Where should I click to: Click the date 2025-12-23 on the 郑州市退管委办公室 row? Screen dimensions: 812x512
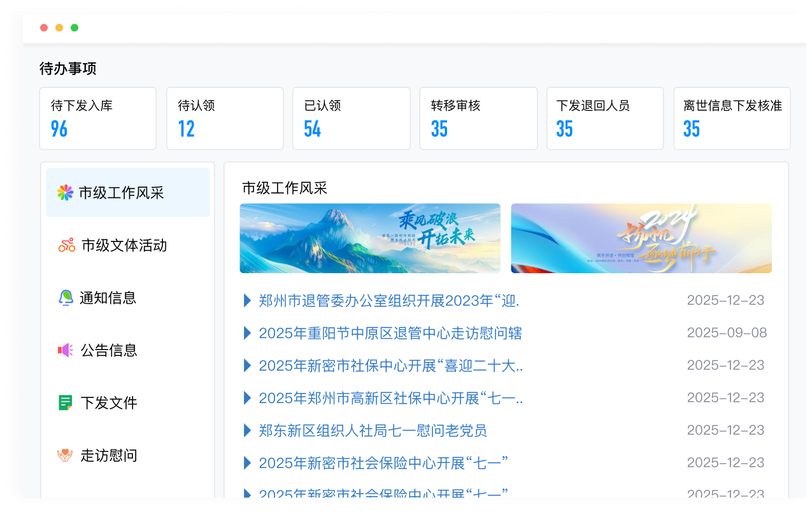(x=725, y=300)
